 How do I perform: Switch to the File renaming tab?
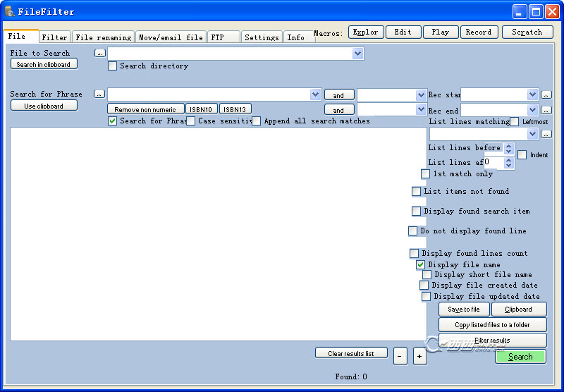click(103, 37)
